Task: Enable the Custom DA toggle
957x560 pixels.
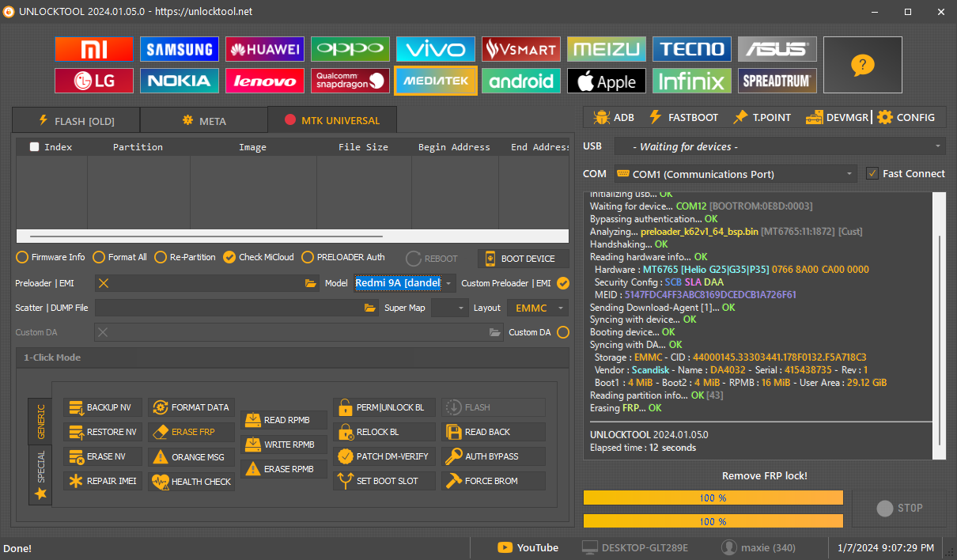Action: 563,332
